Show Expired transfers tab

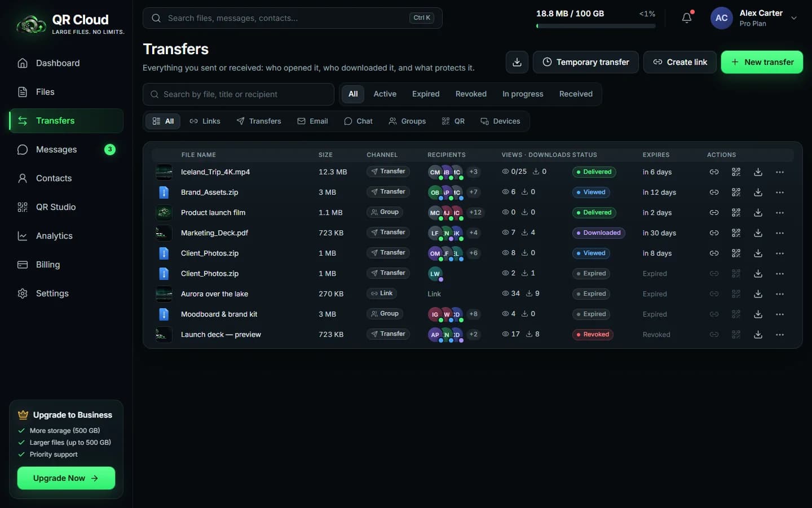(x=426, y=94)
